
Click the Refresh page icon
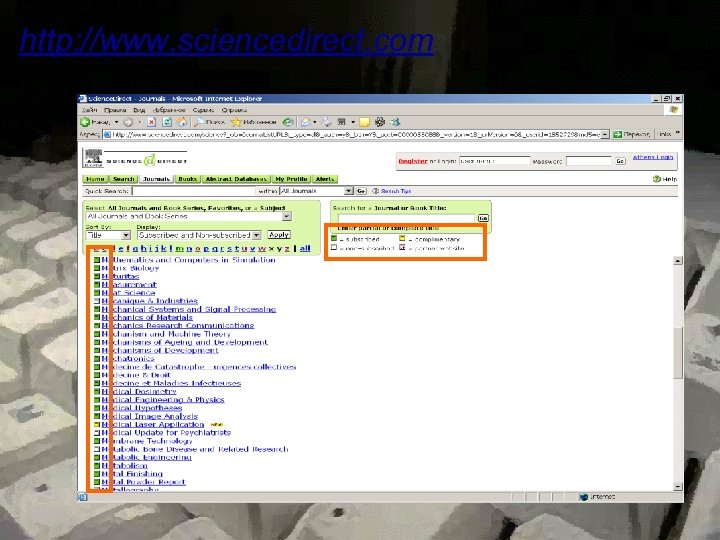167,122
